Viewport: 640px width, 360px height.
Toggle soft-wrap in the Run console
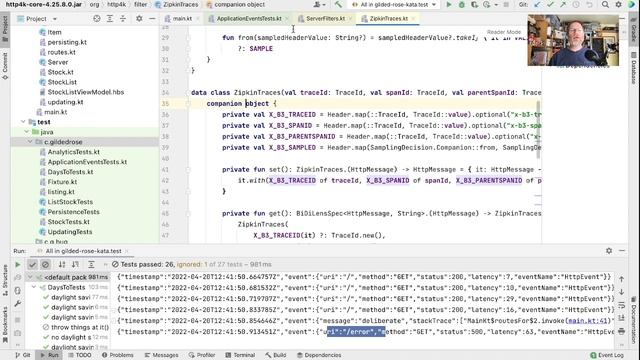[621, 305]
